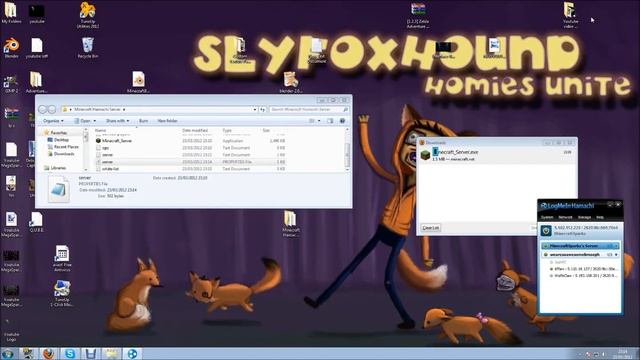Open the Adventure folder on desktop

point(36,82)
